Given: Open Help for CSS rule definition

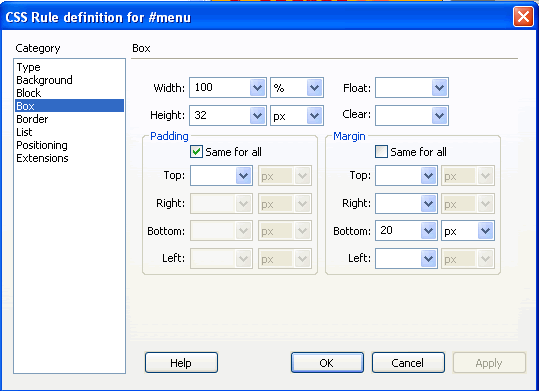Looking at the screenshot, I should pyautogui.click(x=181, y=362).
